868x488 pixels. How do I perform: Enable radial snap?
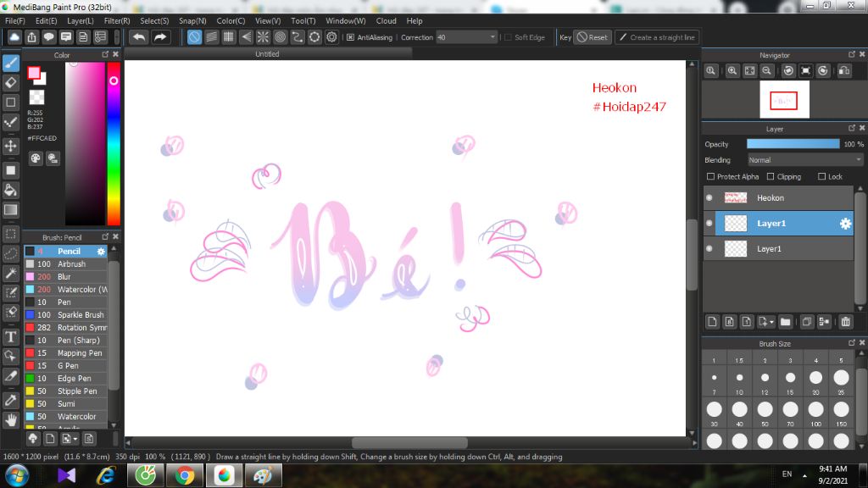tap(263, 37)
